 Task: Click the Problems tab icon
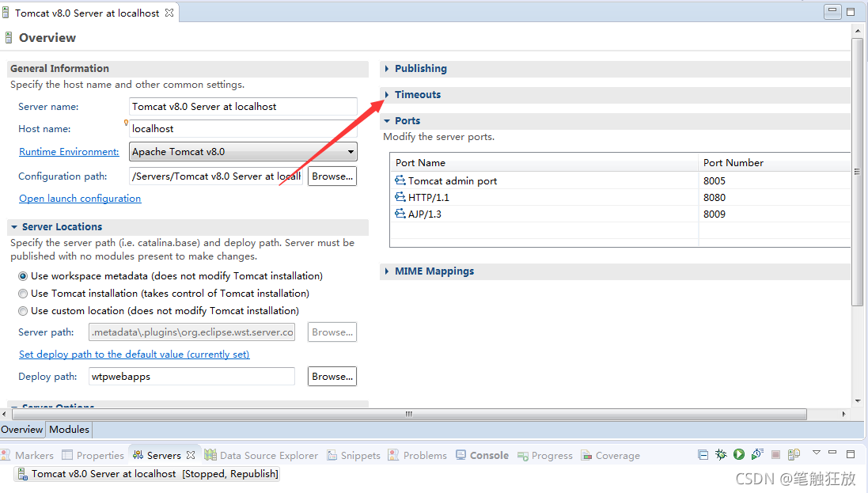tap(393, 455)
